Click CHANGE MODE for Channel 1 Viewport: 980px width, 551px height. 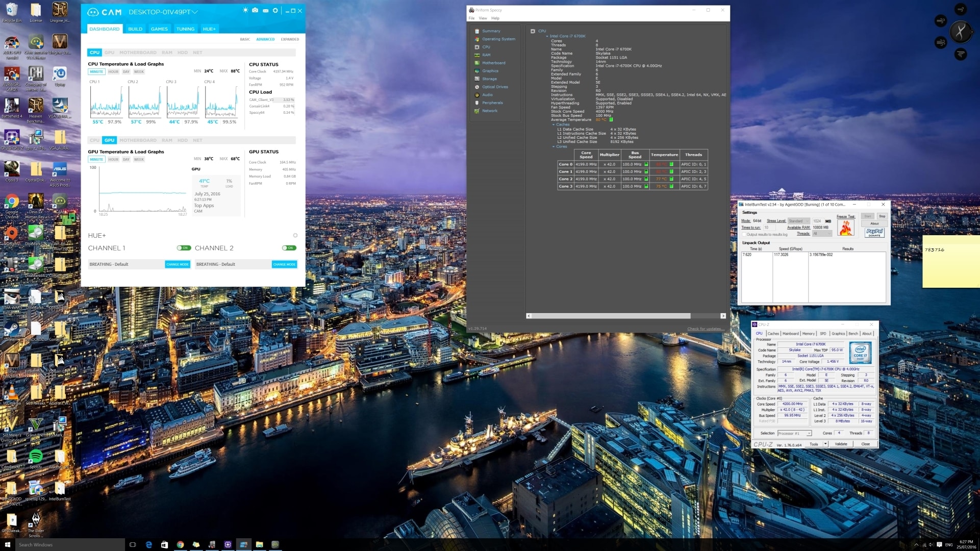click(x=178, y=264)
